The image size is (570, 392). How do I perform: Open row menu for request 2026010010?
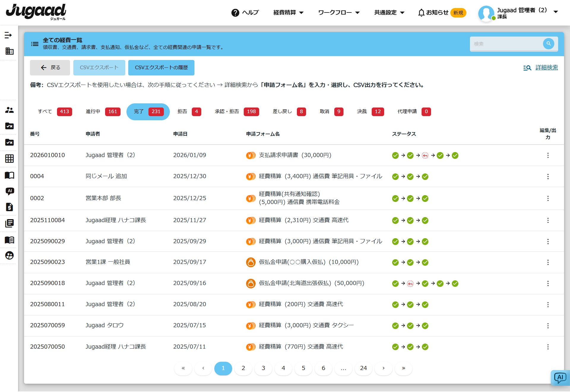548,155
